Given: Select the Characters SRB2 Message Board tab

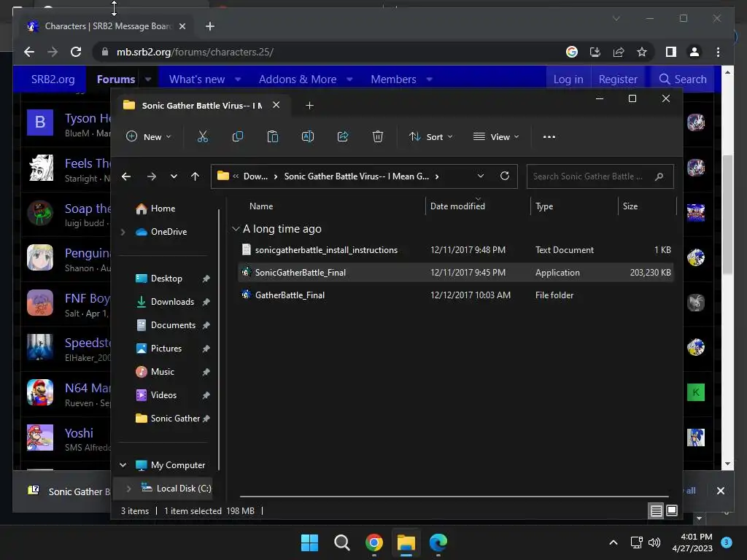Looking at the screenshot, I should (x=106, y=26).
